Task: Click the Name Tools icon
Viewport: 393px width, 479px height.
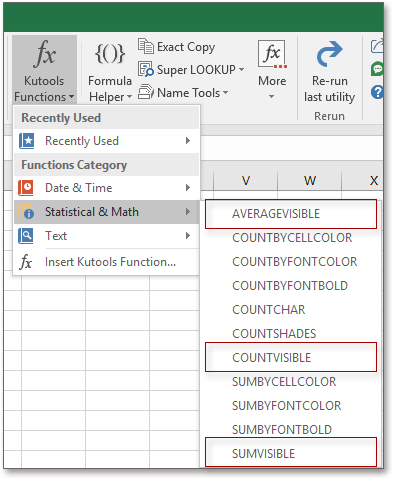Action: click(x=146, y=92)
